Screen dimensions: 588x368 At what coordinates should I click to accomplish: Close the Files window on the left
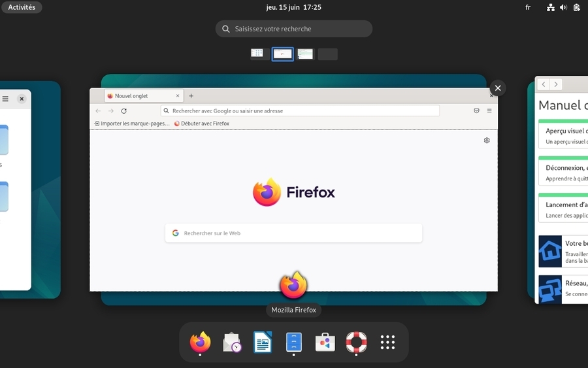[22, 99]
